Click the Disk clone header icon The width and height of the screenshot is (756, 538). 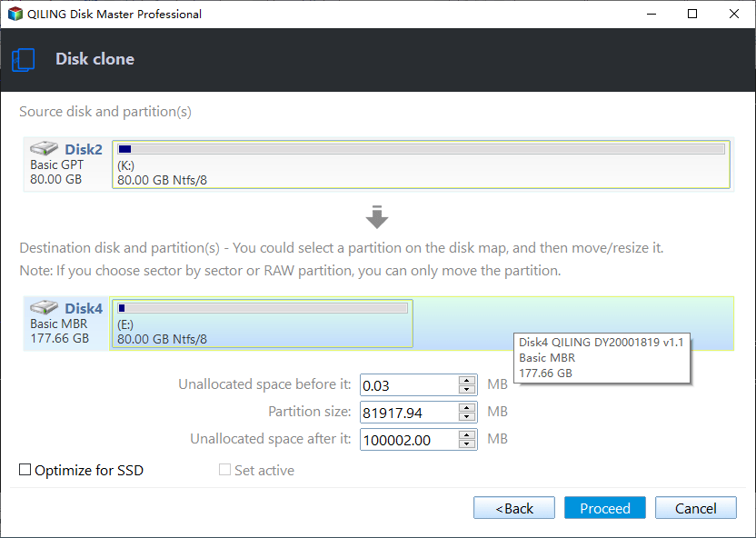pos(23,60)
